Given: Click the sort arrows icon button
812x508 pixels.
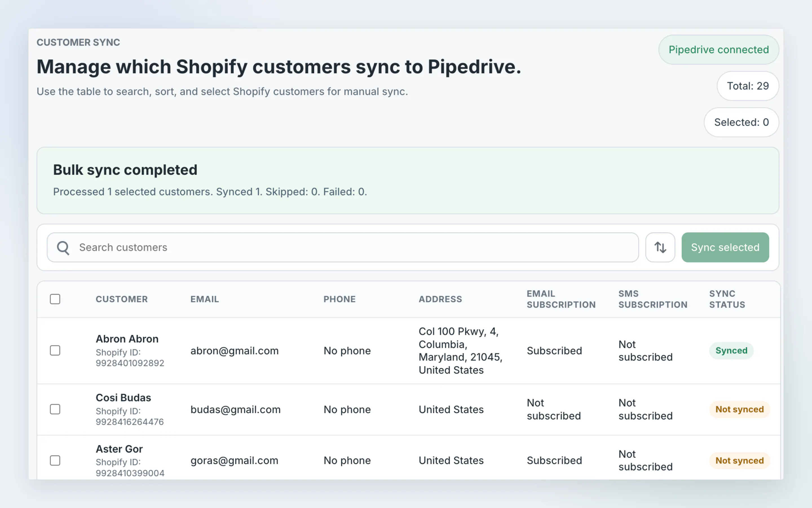Looking at the screenshot, I should click(660, 247).
